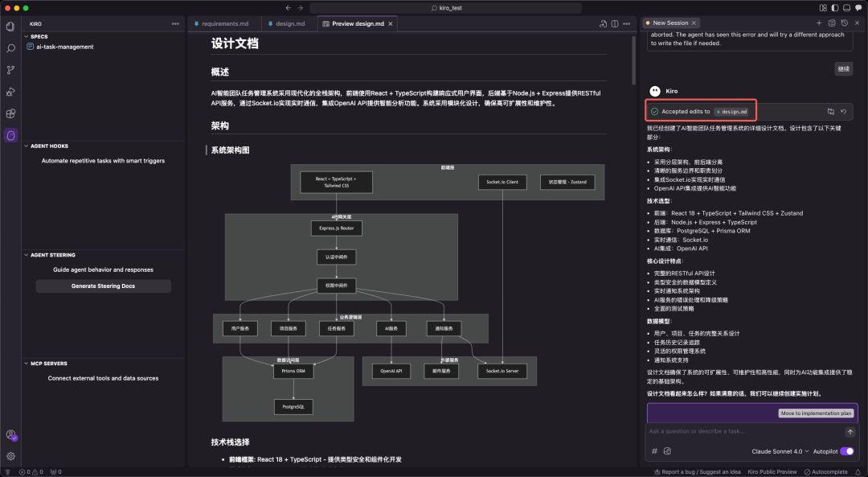Click the Accounts icon at bottom left
868x477 pixels.
[x=10, y=434]
